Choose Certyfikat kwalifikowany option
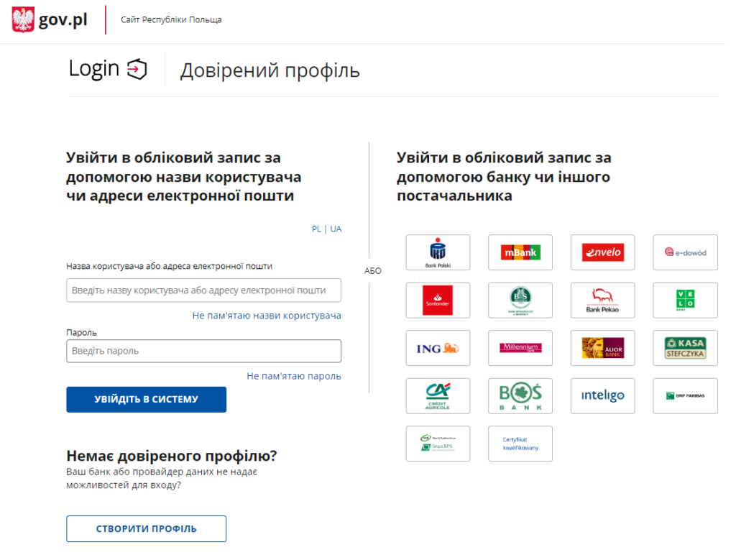The height and width of the screenshot is (560, 736). click(520, 444)
